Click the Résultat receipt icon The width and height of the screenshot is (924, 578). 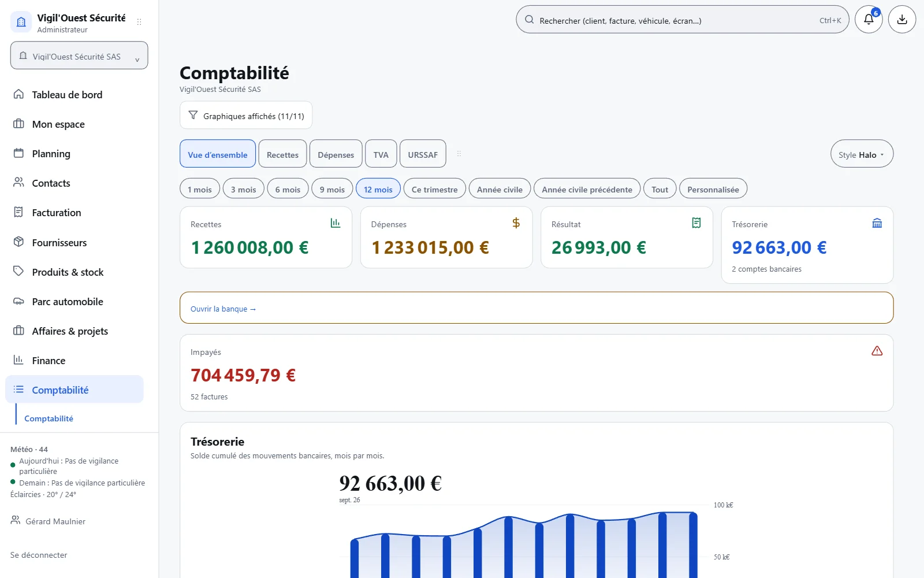click(696, 223)
